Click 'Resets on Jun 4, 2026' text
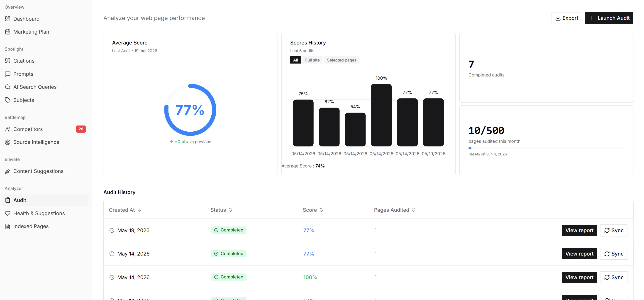 click(488, 154)
